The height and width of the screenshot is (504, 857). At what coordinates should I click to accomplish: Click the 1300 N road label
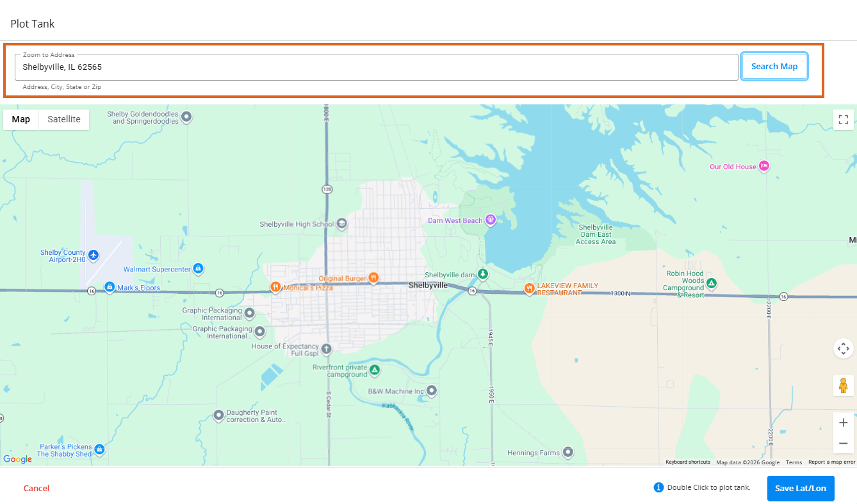click(620, 293)
